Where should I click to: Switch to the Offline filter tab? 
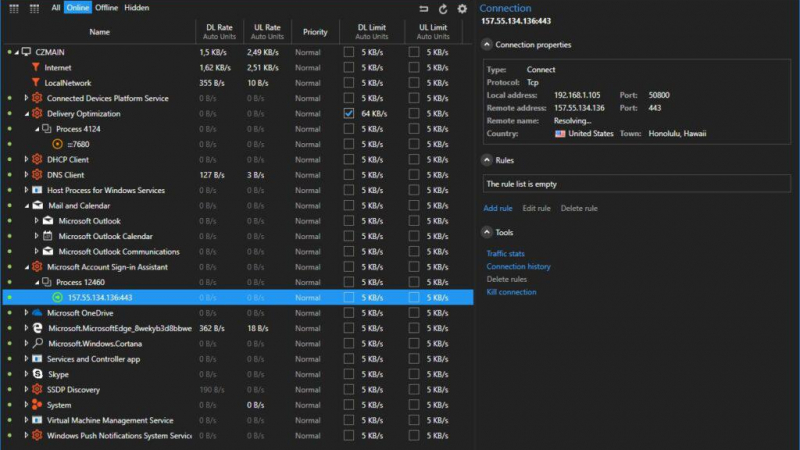tap(107, 8)
